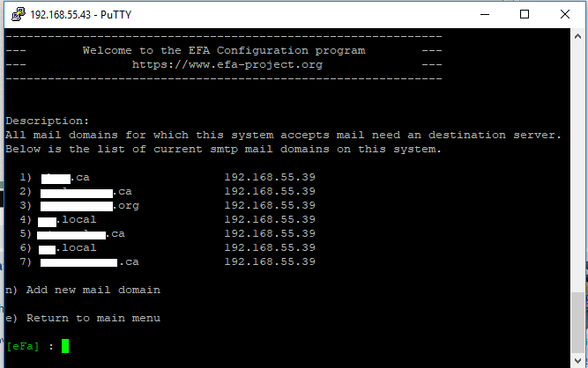Maximize the PuTTY window
Screen dimensions: 588x368
(525, 15)
